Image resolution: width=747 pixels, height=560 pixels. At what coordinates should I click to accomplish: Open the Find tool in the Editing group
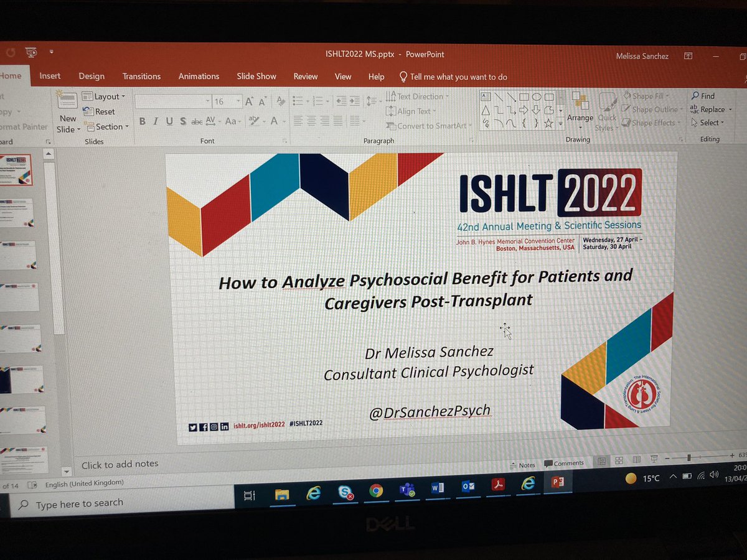[704, 96]
